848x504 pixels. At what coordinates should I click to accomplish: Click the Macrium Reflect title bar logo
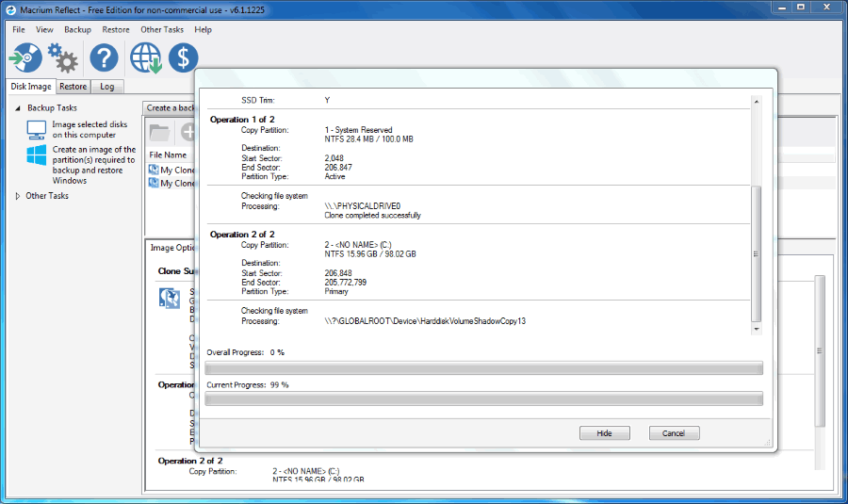pyautogui.click(x=10, y=9)
